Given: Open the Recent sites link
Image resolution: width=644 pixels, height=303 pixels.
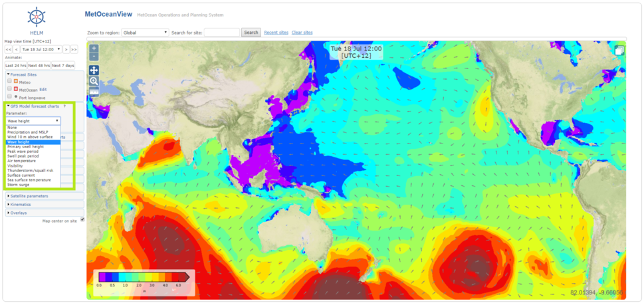Looking at the screenshot, I should tap(276, 33).
